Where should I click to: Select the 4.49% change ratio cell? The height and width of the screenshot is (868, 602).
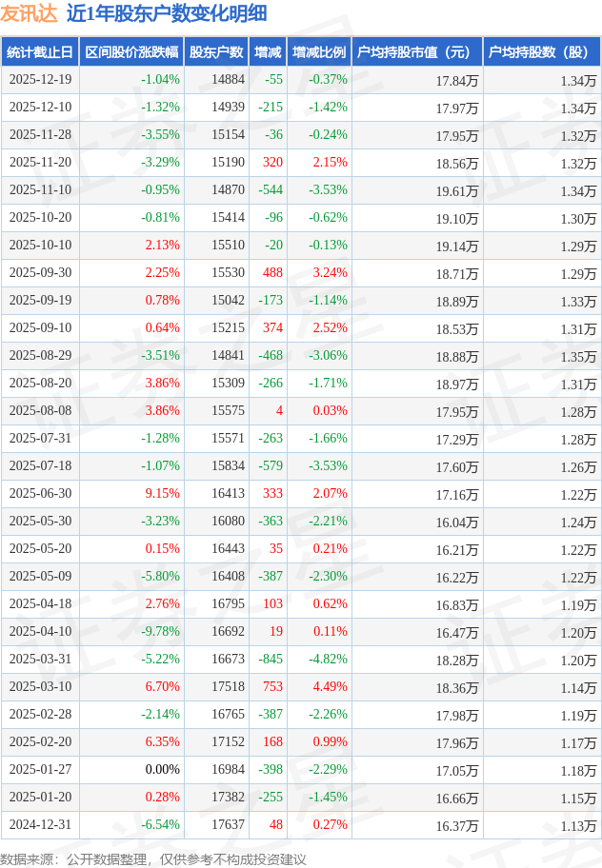click(330, 687)
